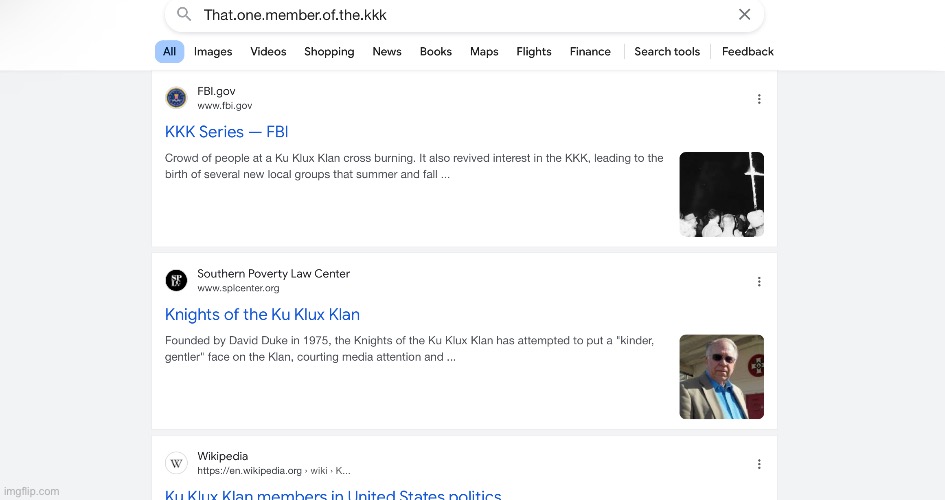Click the www.splcenter.org URL text
The image size is (945, 500).
tap(238, 289)
